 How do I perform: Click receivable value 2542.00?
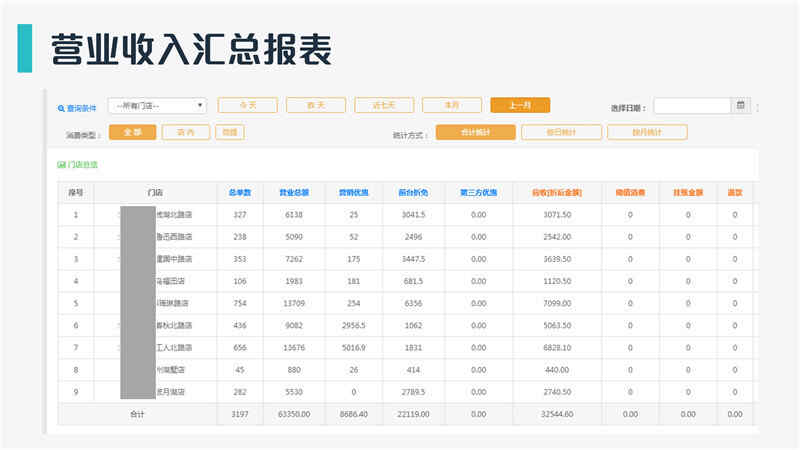(x=557, y=237)
